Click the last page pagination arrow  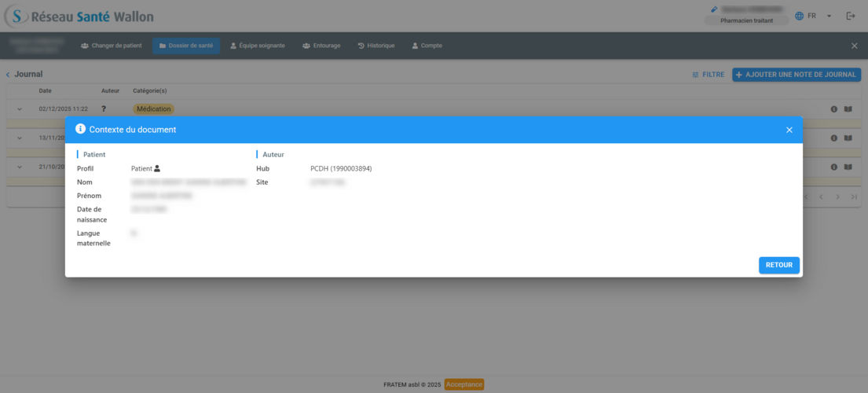click(x=854, y=196)
